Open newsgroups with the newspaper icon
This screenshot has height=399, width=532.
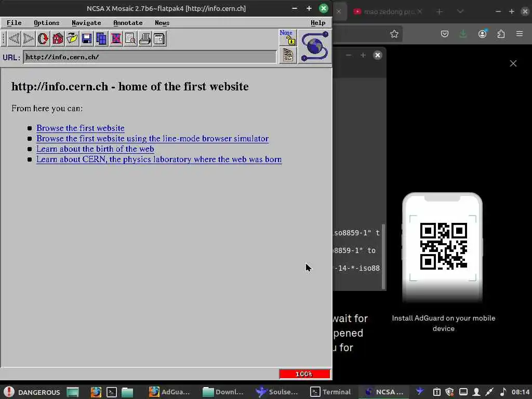click(159, 38)
